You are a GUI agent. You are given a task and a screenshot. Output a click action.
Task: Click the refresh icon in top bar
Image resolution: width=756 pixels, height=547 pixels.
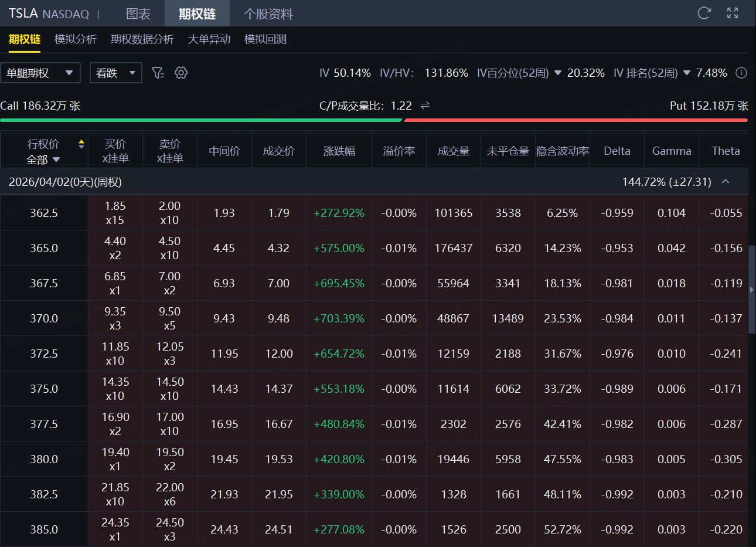[704, 13]
